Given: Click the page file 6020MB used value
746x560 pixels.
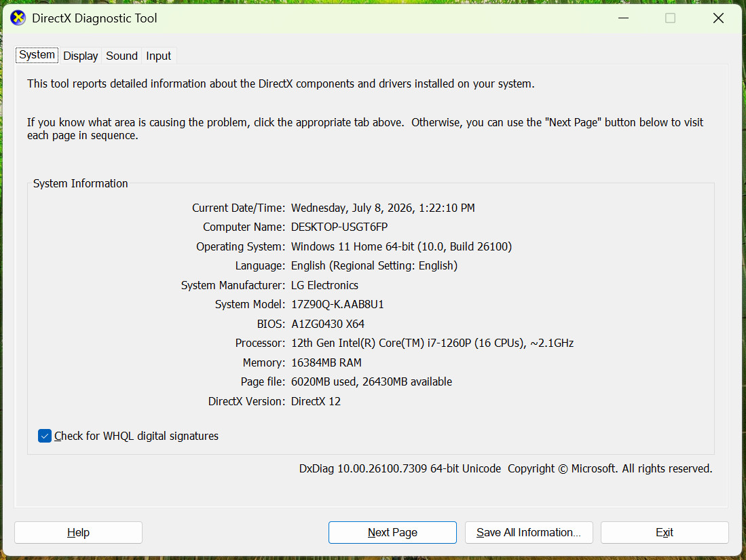Looking at the screenshot, I should click(371, 381).
